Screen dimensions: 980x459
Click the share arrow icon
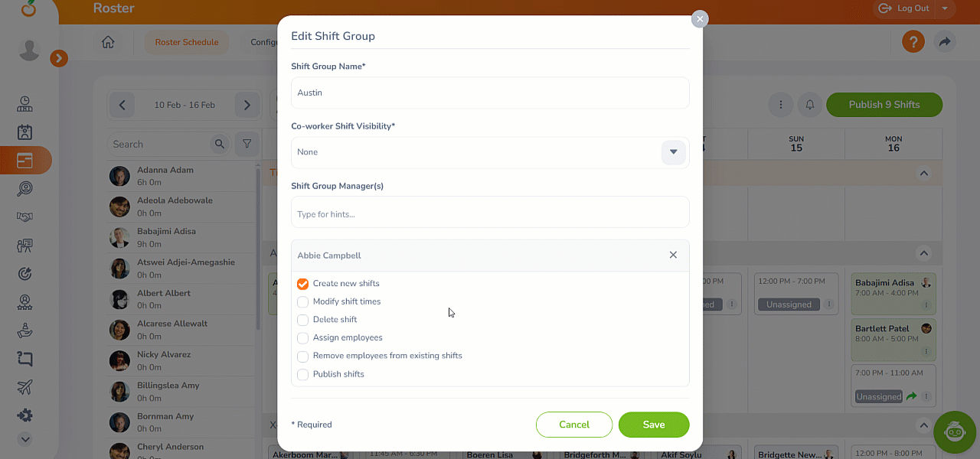pyautogui.click(x=945, y=42)
